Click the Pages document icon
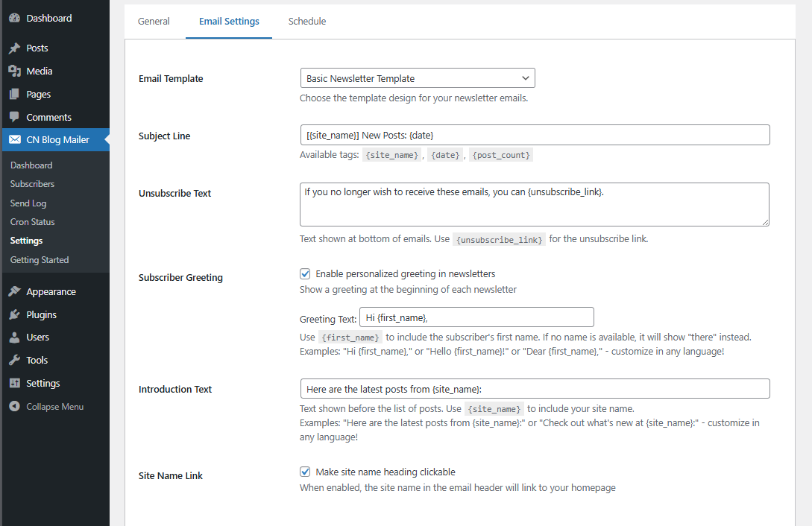Viewport: 812px width, 526px height. [15, 94]
